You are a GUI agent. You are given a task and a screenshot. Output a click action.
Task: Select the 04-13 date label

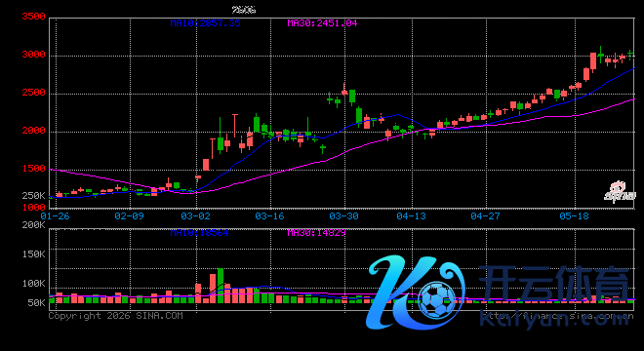tap(412, 216)
